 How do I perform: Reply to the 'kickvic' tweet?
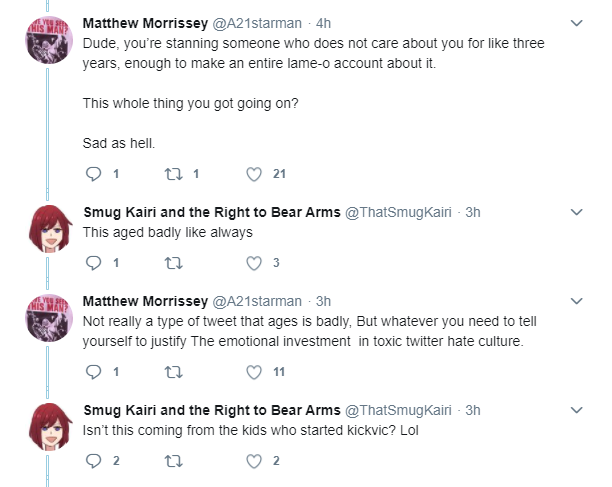tap(93, 461)
